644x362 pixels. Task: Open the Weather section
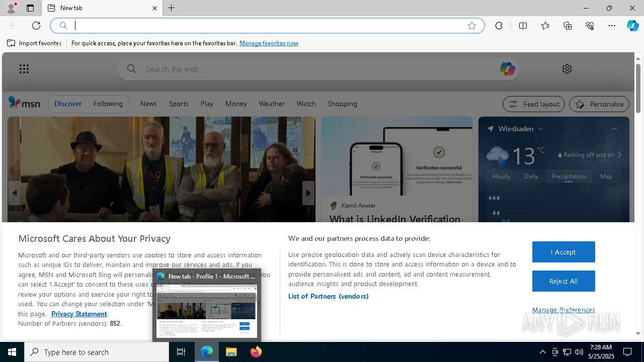point(272,104)
